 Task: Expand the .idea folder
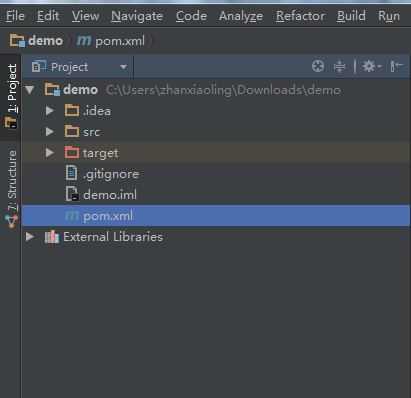click(x=50, y=111)
